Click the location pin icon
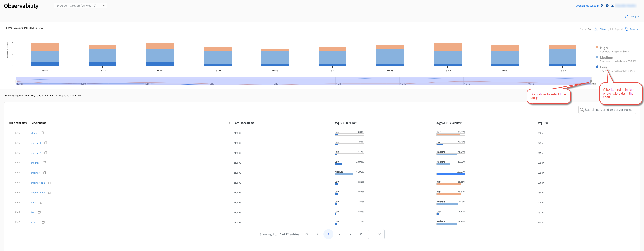Screen dimensions: 644x251 [602, 6]
